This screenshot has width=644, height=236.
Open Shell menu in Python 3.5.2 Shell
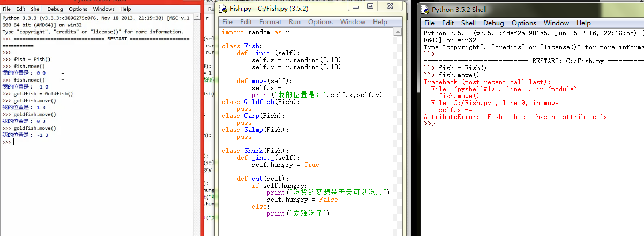468,23
